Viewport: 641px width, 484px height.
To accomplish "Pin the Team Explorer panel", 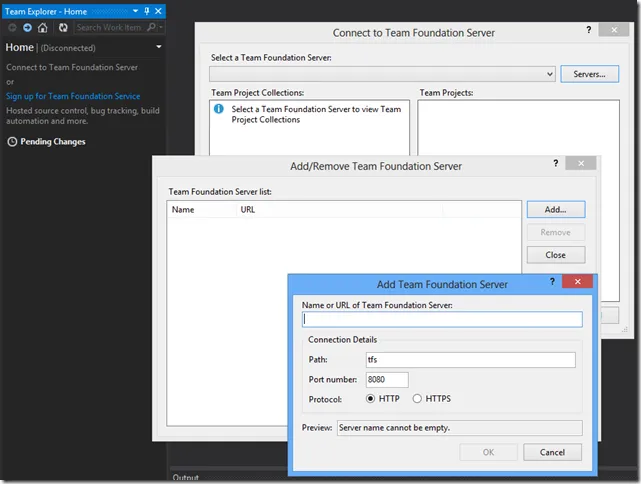I will click(147, 11).
